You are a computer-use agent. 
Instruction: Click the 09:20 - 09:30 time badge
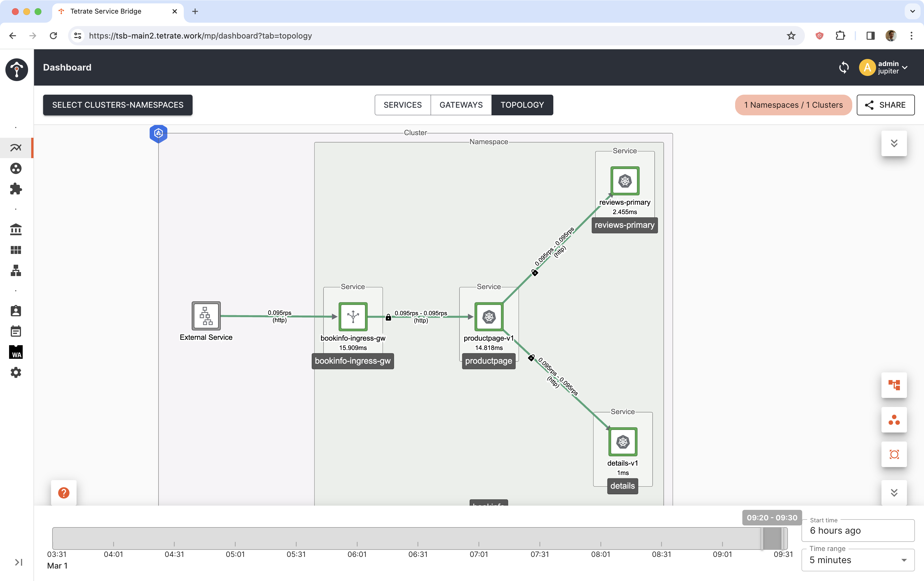tap(772, 518)
